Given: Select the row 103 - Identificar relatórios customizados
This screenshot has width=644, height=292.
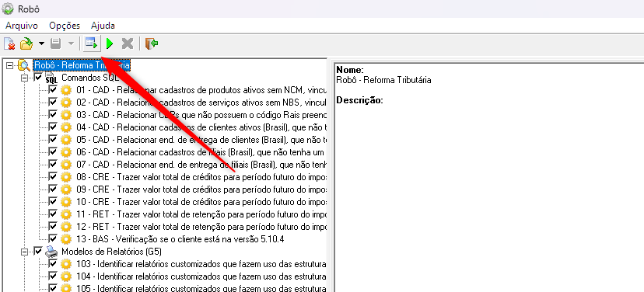Looking at the screenshot, I should (201, 263).
